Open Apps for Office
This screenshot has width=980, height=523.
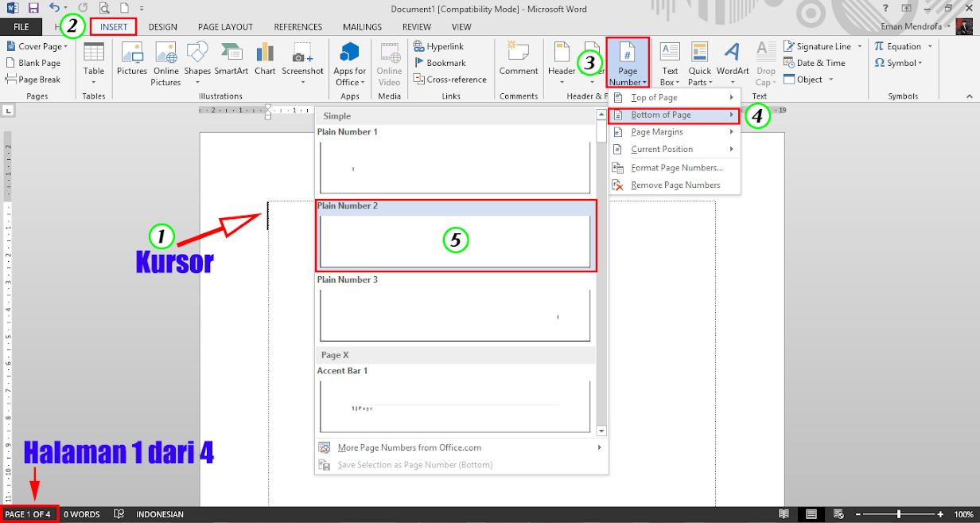pos(350,64)
